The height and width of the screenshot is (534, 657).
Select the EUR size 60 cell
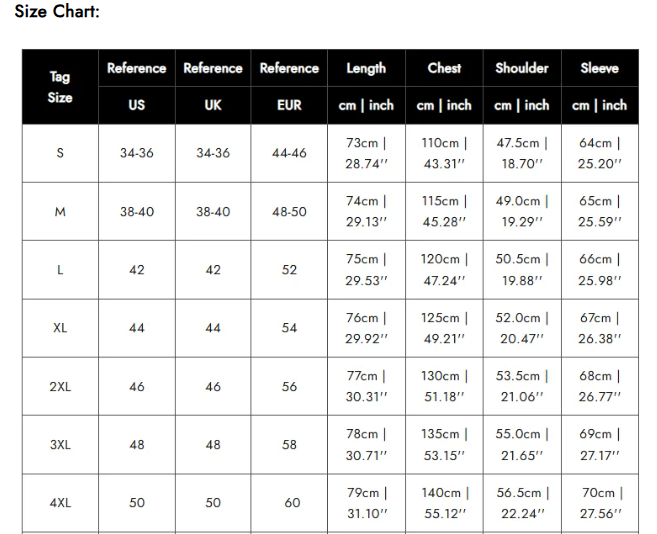click(x=291, y=503)
